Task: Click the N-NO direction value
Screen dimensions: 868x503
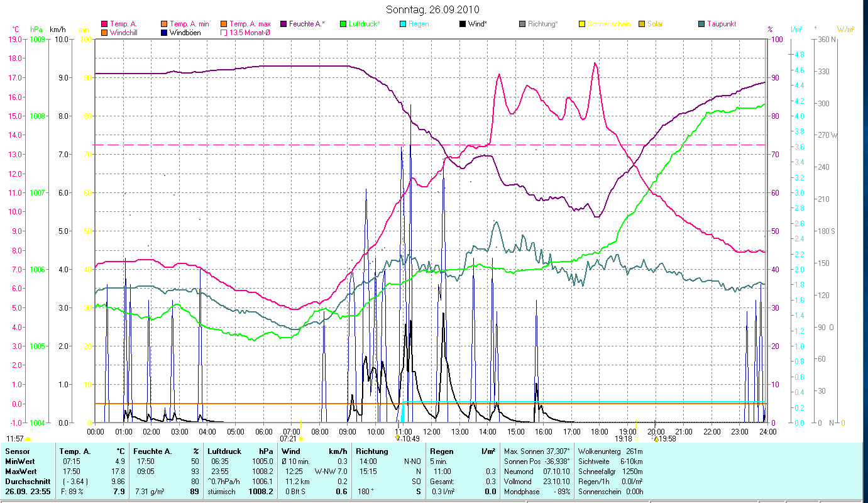Action: point(412,461)
